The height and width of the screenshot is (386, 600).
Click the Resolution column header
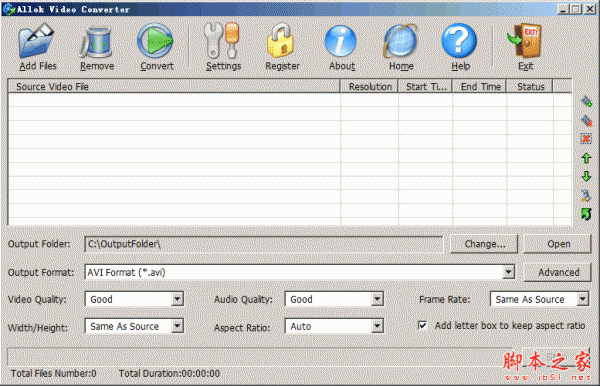click(369, 86)
